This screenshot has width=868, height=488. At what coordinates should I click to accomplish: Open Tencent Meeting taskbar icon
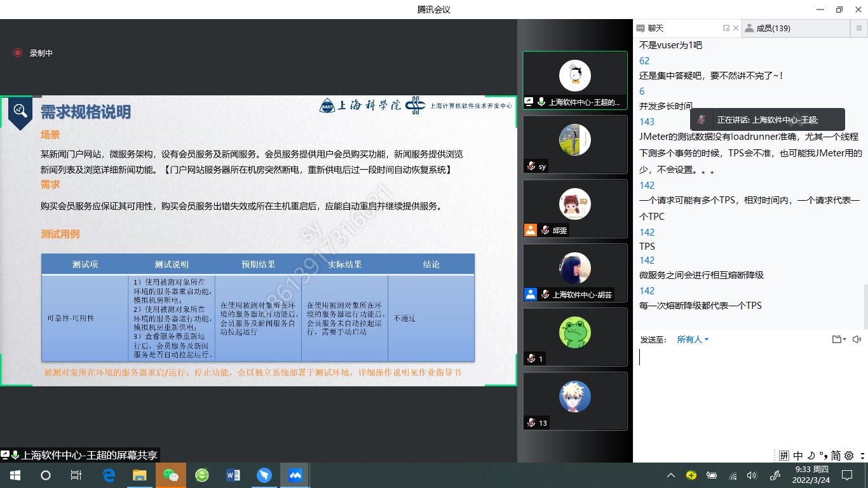(295, 475)
